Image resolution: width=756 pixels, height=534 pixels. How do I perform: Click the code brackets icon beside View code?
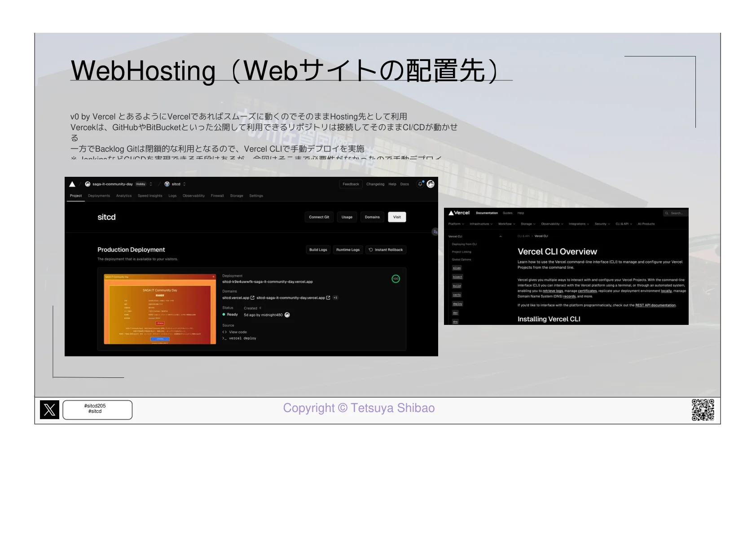point(224,332)
